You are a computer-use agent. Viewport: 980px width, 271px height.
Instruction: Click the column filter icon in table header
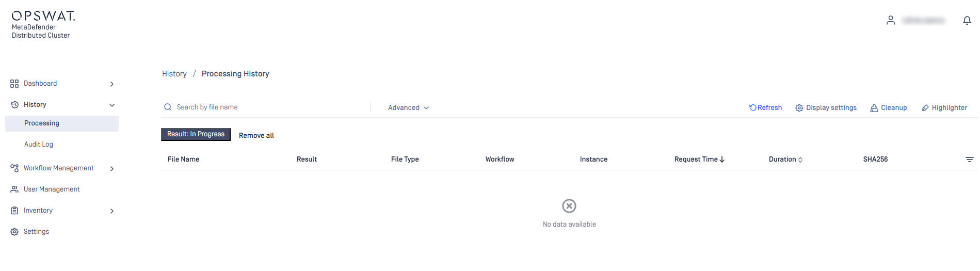point(970,160)
